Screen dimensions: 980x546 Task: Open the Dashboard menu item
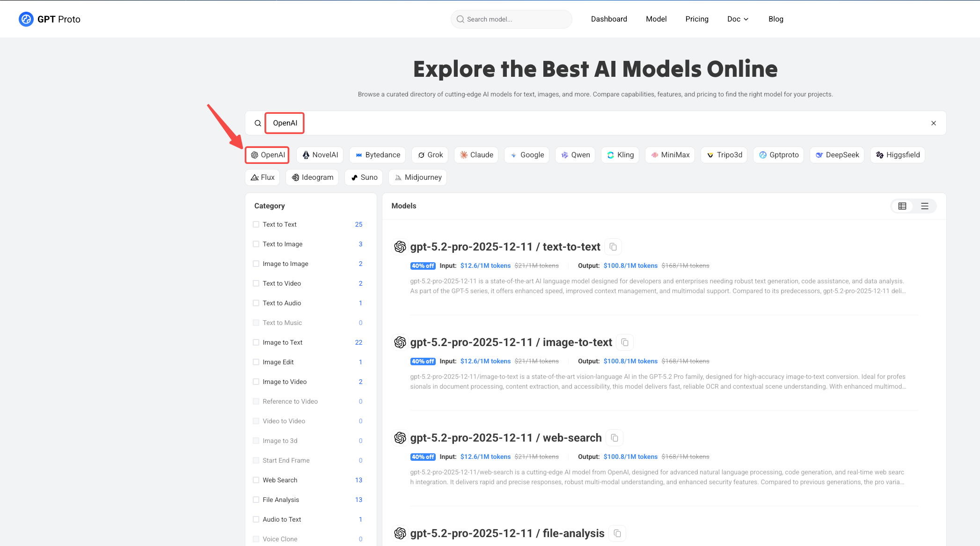pos(609,19)
